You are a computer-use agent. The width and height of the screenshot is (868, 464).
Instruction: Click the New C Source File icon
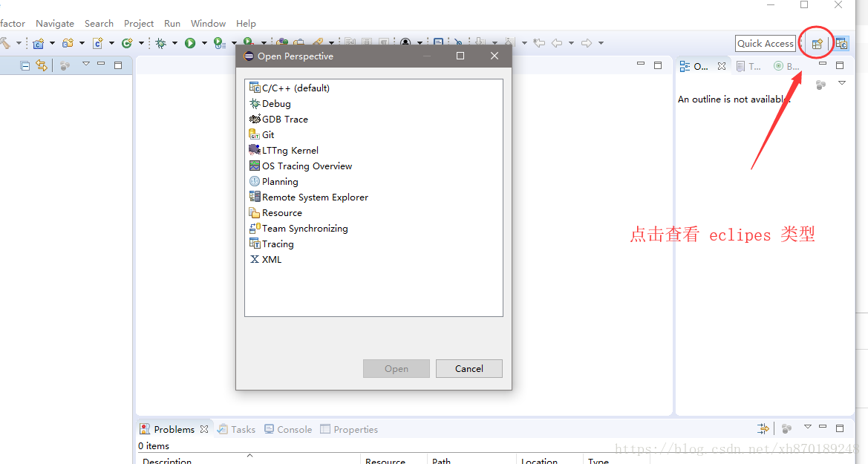pos(98,43)
